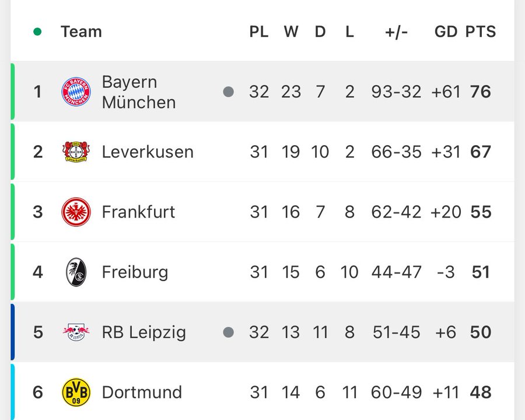Click the Team column header
The height and width of the screenshot is (420, 525).
[81, 32]
